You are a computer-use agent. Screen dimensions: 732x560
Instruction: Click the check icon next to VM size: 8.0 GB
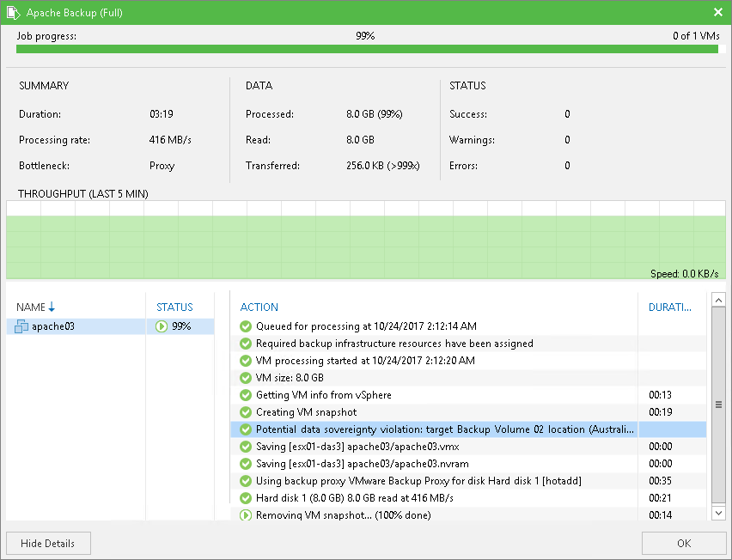[x=246, y=378]
